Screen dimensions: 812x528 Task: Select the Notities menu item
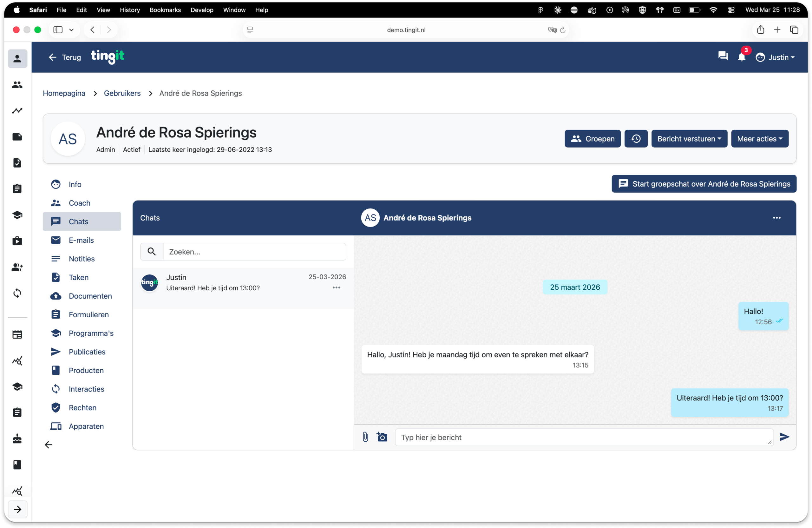tap(82, 259)
